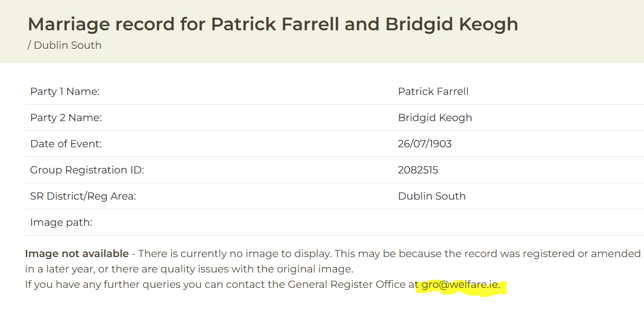Select the Bridgid Keogh Party 2 value
Viewport: 644px width, 313px height.
click(435, 118)
